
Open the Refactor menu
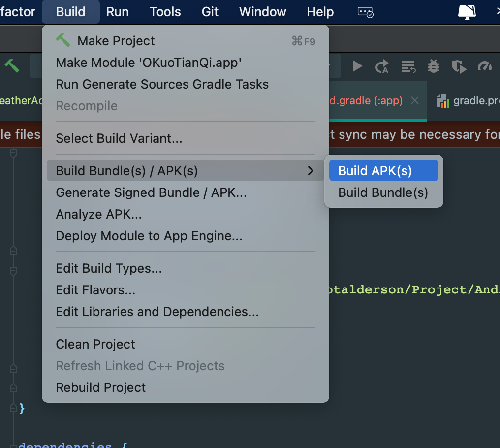[18, 12]
